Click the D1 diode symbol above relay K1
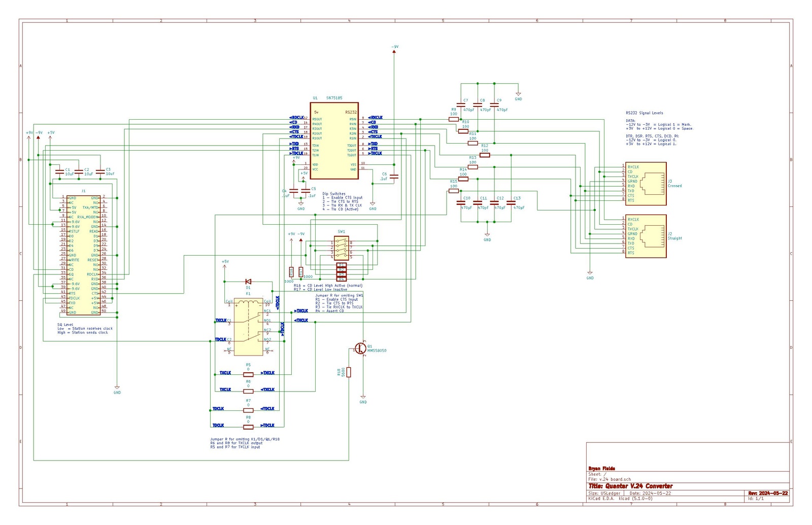The image size is (812, 525). pos(248,282)
